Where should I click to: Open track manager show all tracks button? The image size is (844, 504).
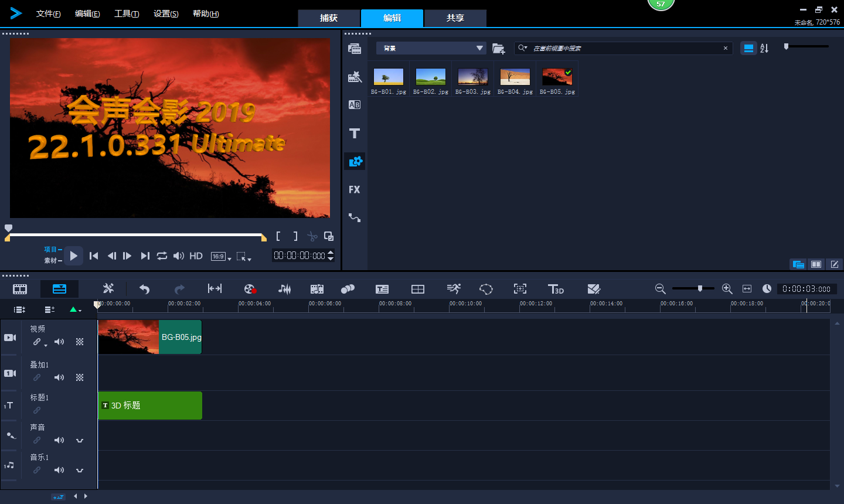(20, 309)
